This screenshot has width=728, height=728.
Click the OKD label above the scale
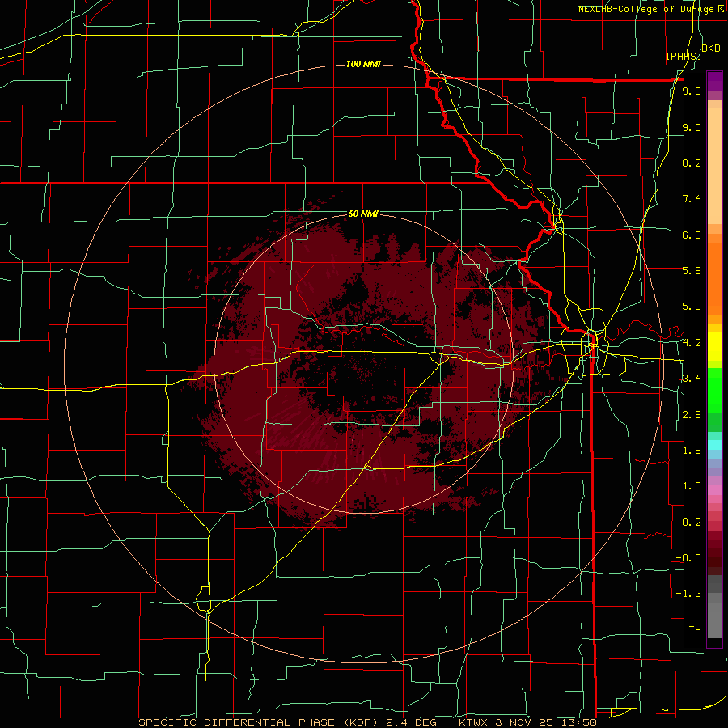(711, 49)
